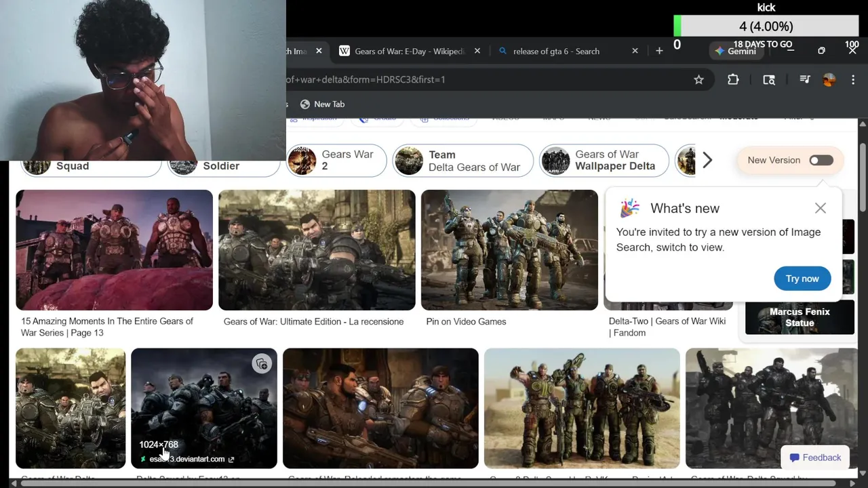Select the Gears War 2 suggestion chip

(x=336, y=161)
